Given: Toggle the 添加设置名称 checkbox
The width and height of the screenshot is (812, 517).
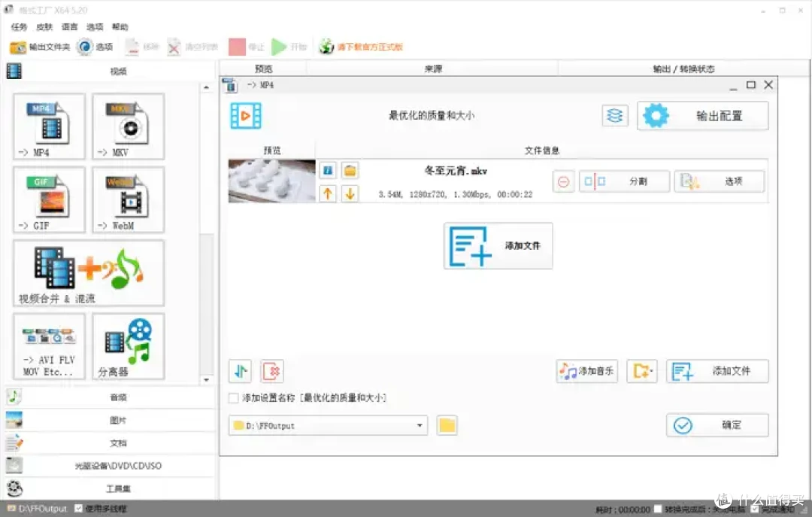Looking at the screenshot, I should tap(234, 398).
